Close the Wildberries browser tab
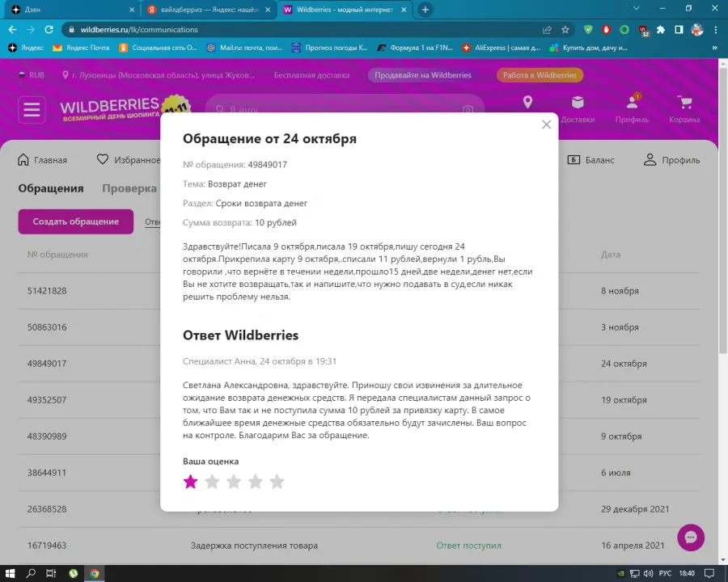Image resolution: width=728 pixels, height=582 pixels. coord(404,9)
